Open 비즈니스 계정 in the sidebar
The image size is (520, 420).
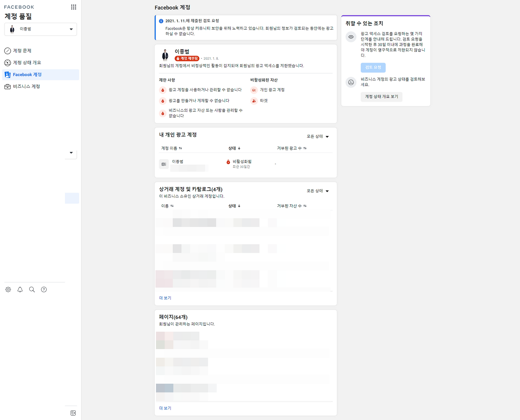click(x=41, y=87)
